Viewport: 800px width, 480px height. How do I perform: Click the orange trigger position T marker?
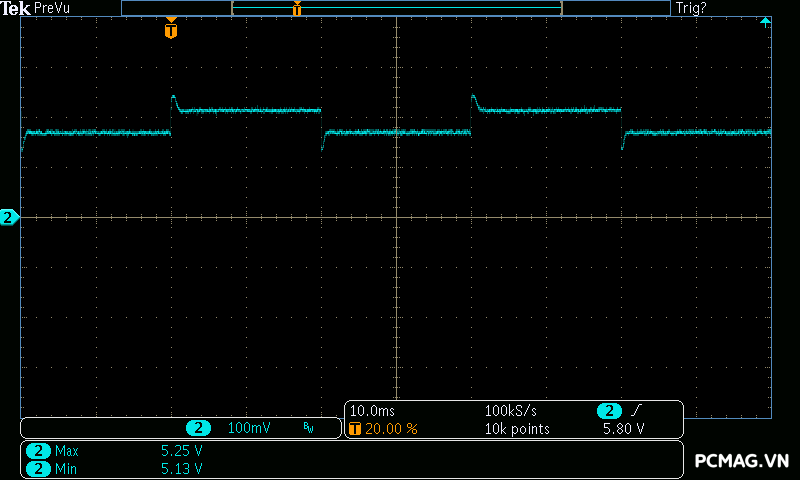click(x=171, y=31)
